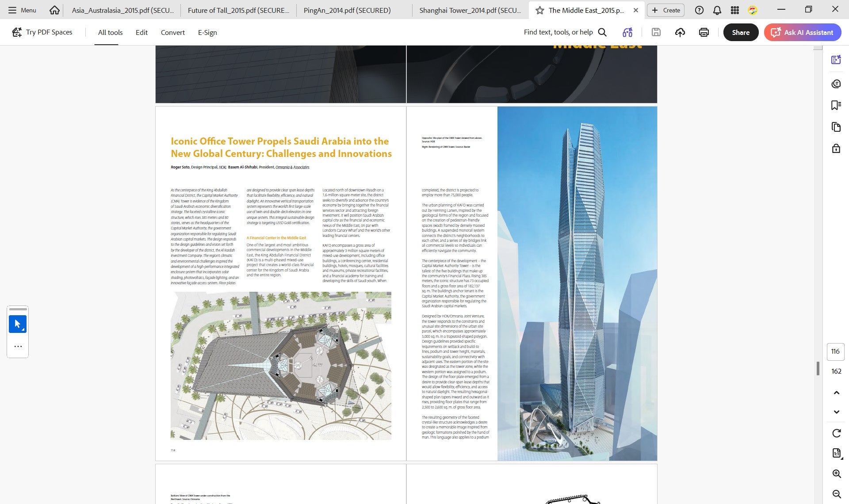849x504 pixels.
Task: Open the bookmarks panel icon
Action: click(x=836, y=105)
